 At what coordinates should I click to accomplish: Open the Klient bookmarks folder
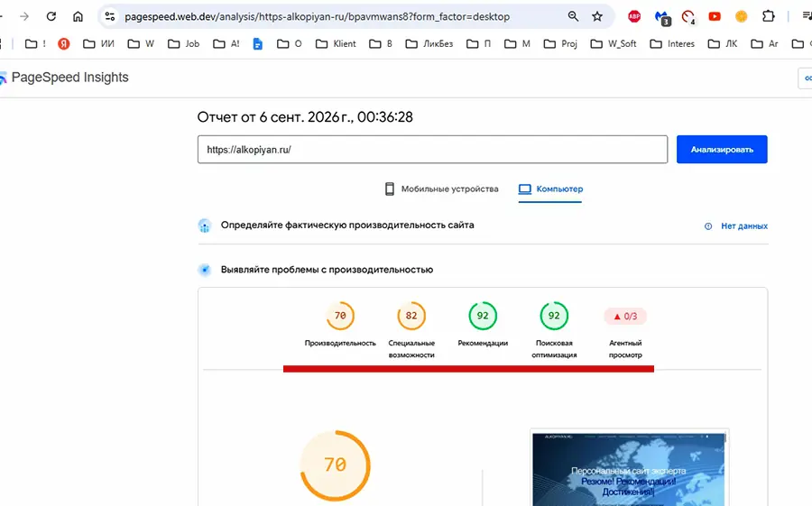pos(336,44)
